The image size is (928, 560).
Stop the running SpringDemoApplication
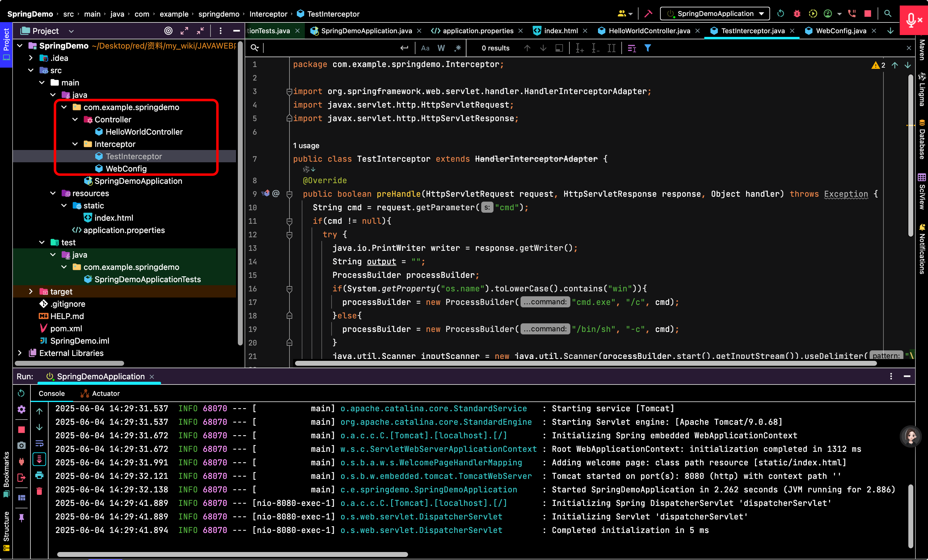pyautogui.click(x=868, y=14)
